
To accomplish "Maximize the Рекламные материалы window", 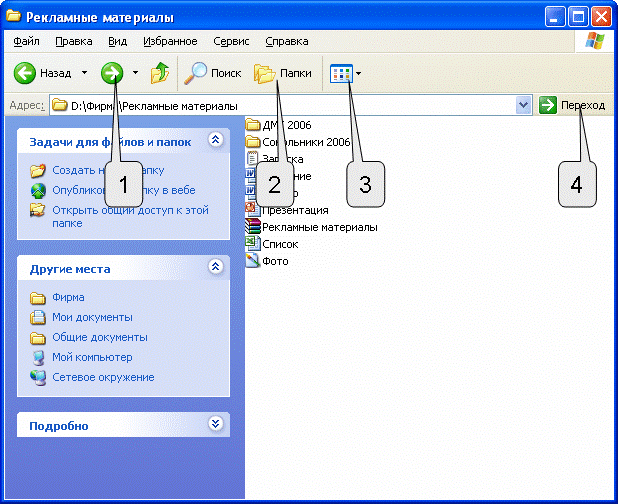I will pos(578,18).
